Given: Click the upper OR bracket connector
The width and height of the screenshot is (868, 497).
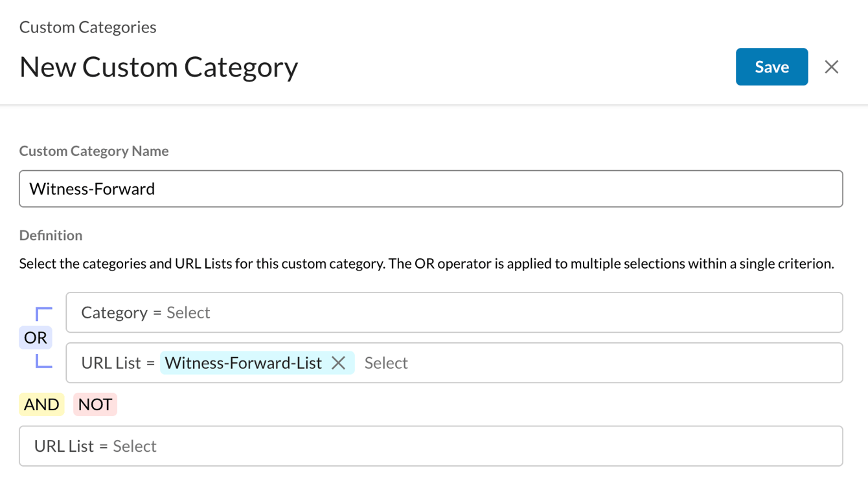Looking at the screenshot, I should (43, 315).
